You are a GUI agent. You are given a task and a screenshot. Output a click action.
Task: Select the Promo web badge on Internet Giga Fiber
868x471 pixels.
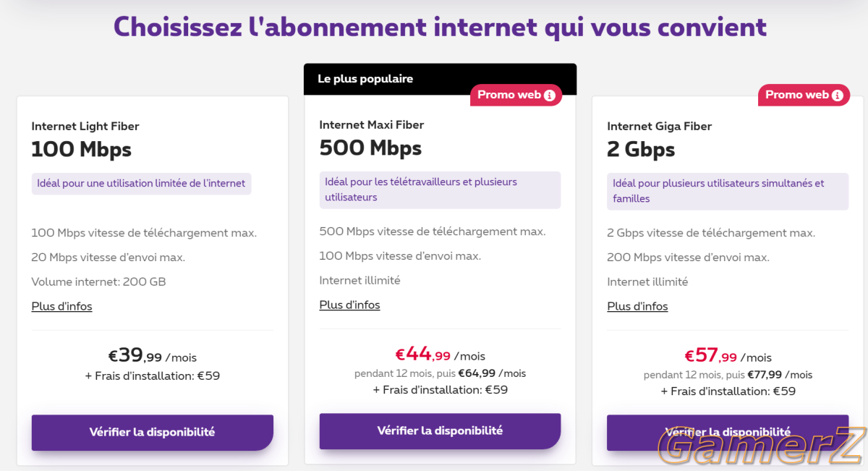coord(804,95)
